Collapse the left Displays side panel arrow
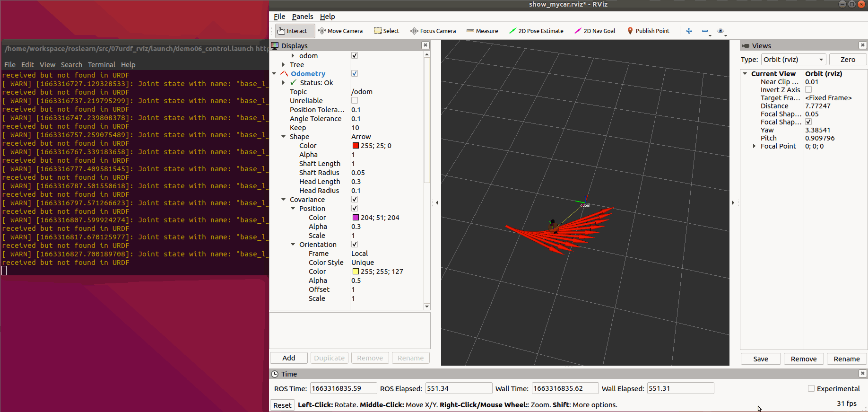Viewport: 868px width, 412px height. point(437,203)
